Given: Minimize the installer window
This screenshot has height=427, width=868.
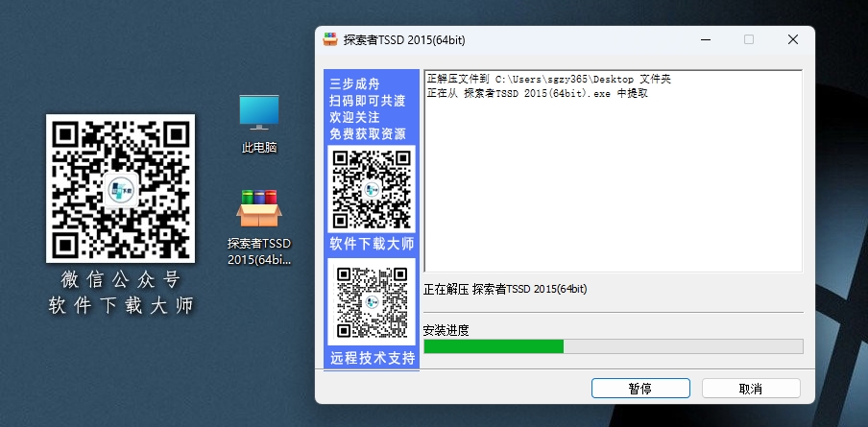Looking at the screenshot, I should click(x=705, y=40).
